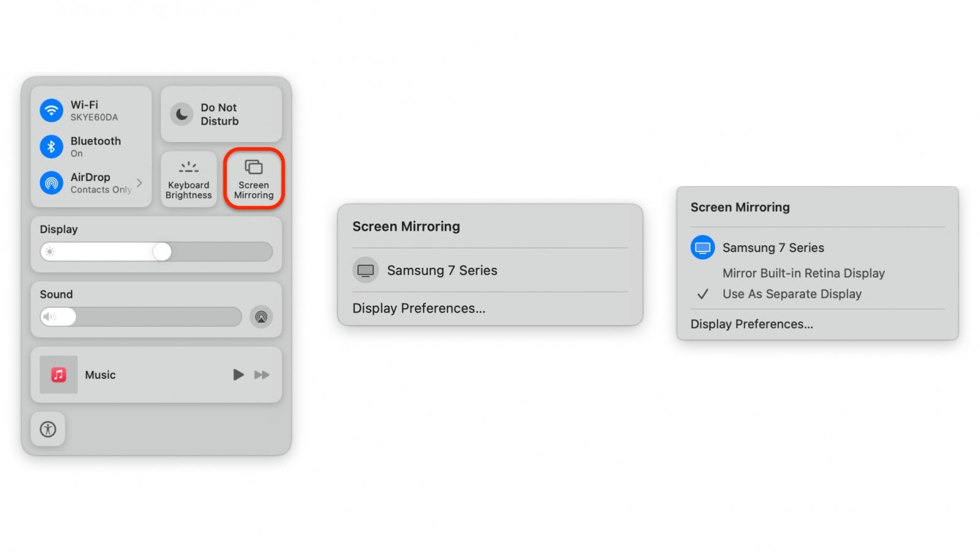This screenshot has width=980, height=552.
Task: Open AirDrop settings via its icon
Action: pyautogui.click(x=51, y=183)
